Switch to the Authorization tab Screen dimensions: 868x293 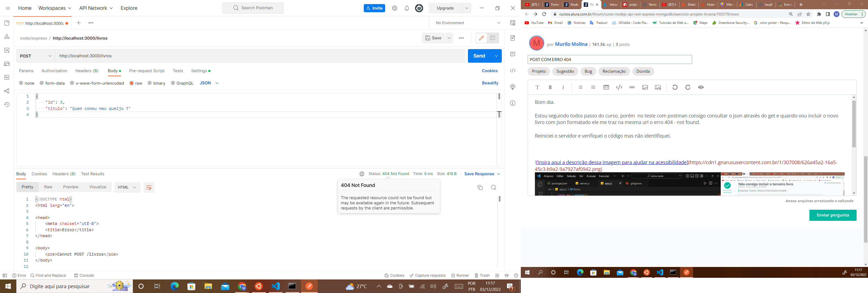tap(54, 71)
